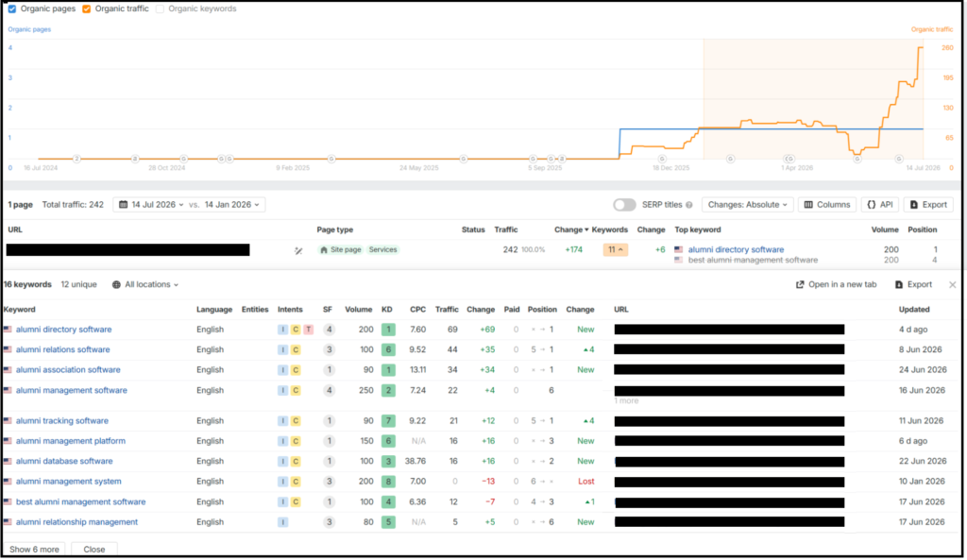Open keyword alumni tracking software
The width and height of the screenshot is (967, 560).
(61, 420)
